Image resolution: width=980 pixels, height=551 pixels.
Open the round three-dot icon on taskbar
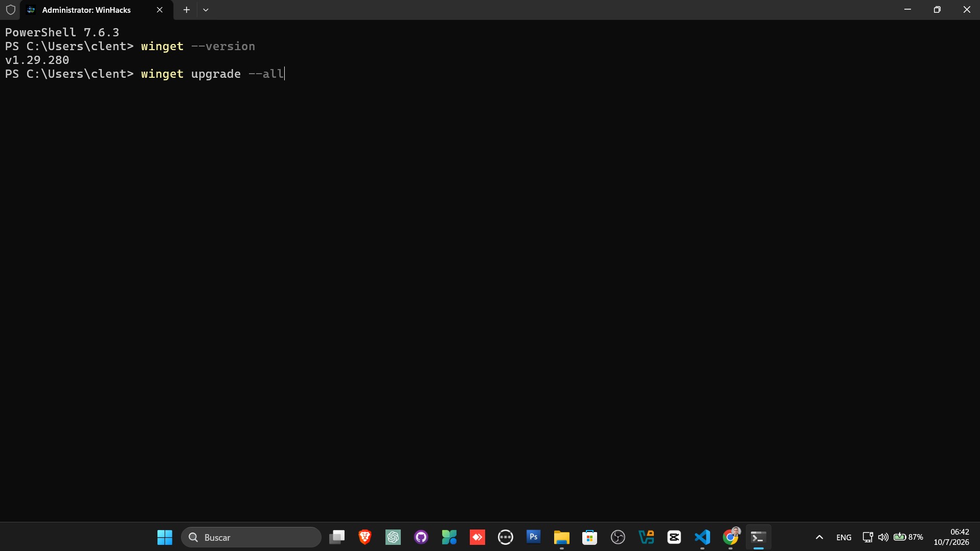tap(506, 537)
